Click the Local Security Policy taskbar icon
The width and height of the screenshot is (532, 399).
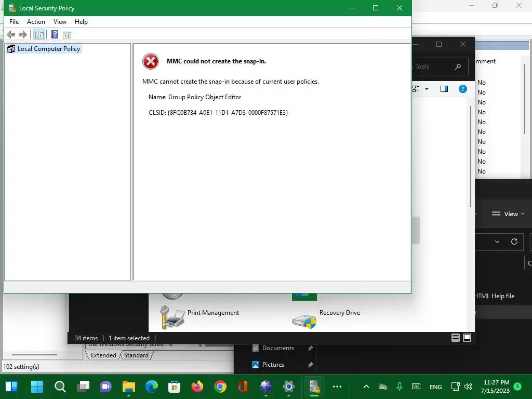(314, 387)
